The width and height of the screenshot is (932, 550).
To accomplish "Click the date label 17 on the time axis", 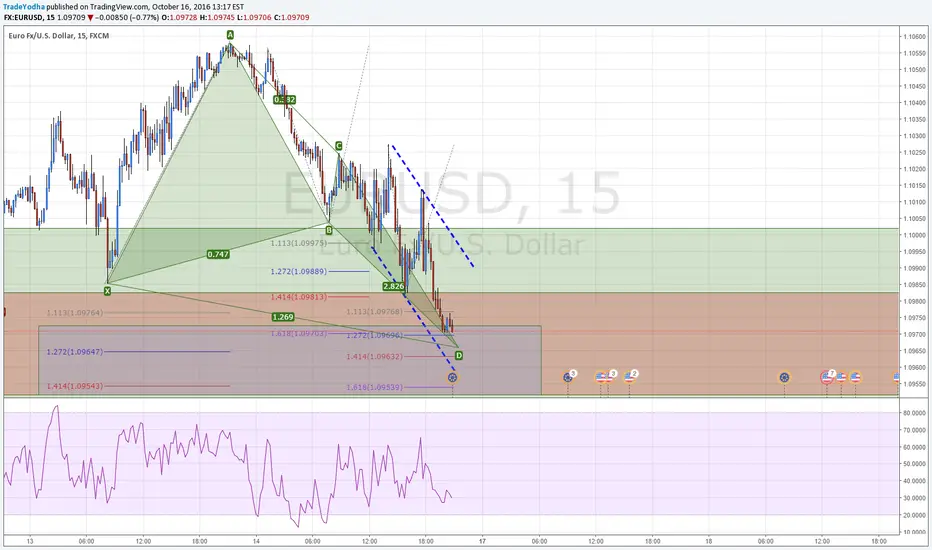I will click(x=483, y=541).
